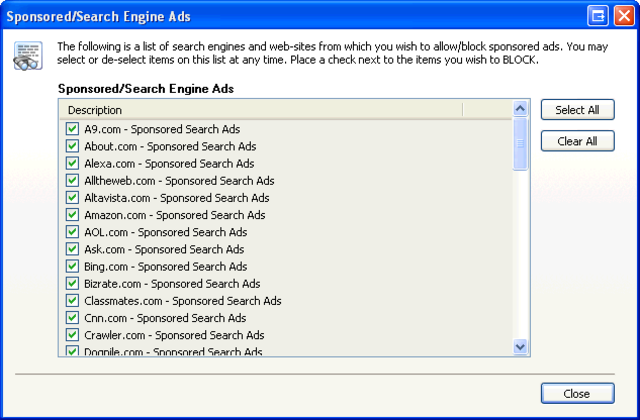Select 'Bing.com - Sponsored Search Ads' text
Viewport: 640px width, 420px height.
click(x=166, y=266)
